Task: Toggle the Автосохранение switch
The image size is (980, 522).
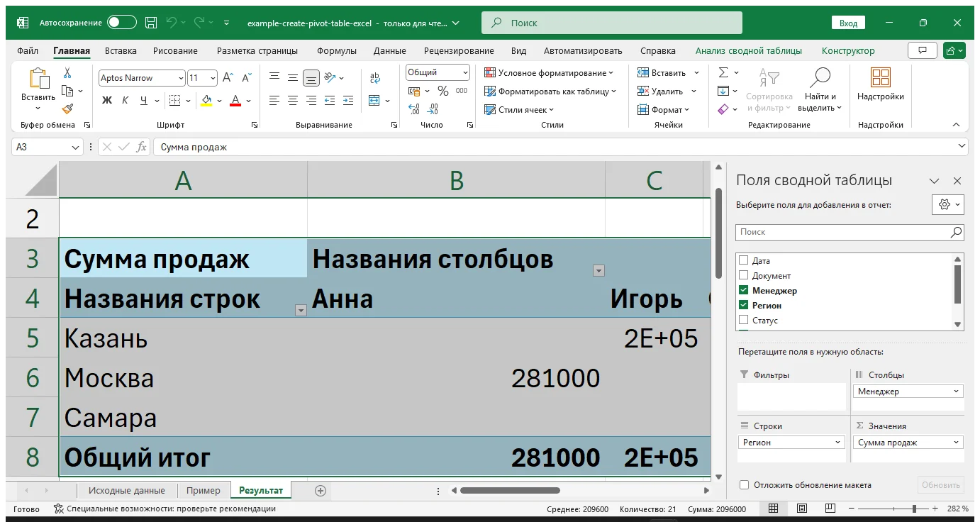Action: pos(122,23)
